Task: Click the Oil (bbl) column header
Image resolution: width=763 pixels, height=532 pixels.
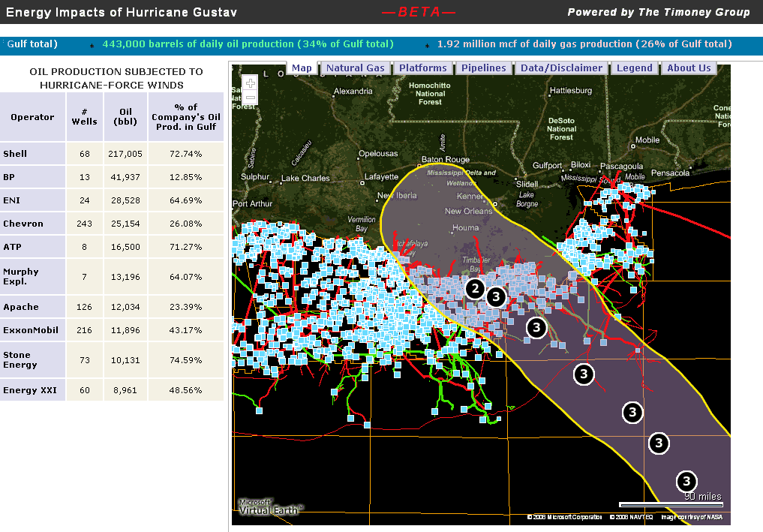Action: pos(125,117)
